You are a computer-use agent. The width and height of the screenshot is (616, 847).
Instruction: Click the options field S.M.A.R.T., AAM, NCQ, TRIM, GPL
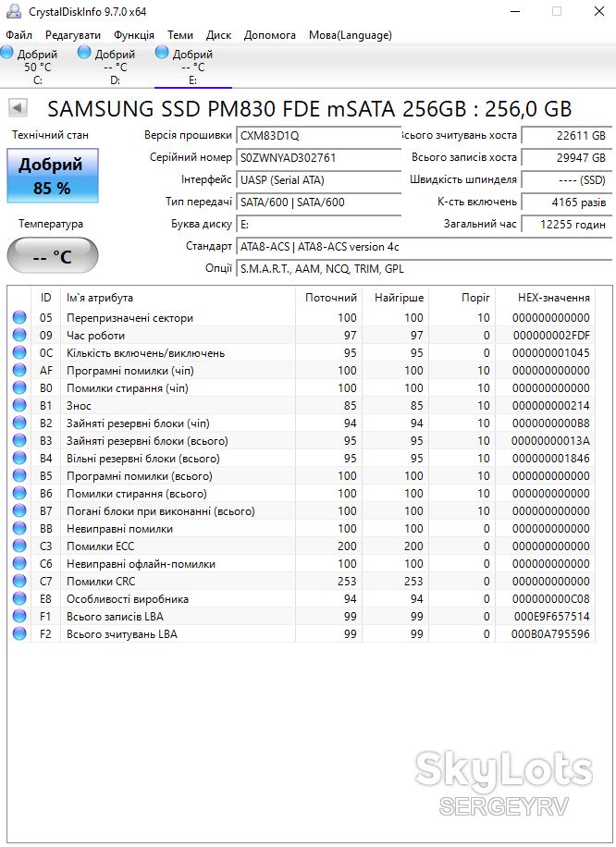[x=424, y=268]
